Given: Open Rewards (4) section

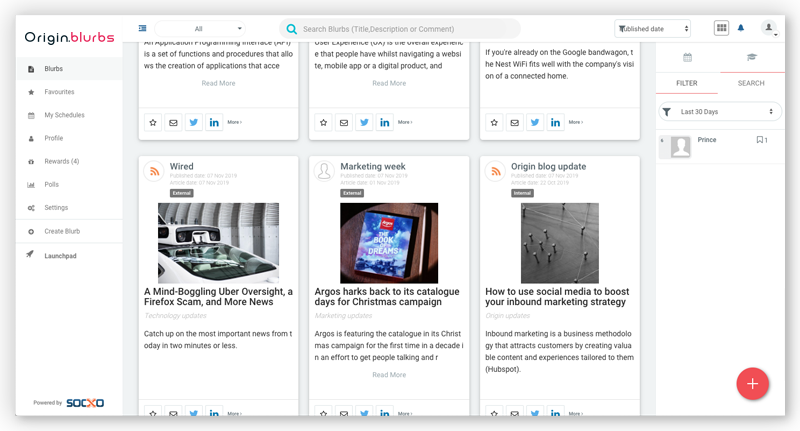Looking at the screenshot, I should [x=69, y=161].
